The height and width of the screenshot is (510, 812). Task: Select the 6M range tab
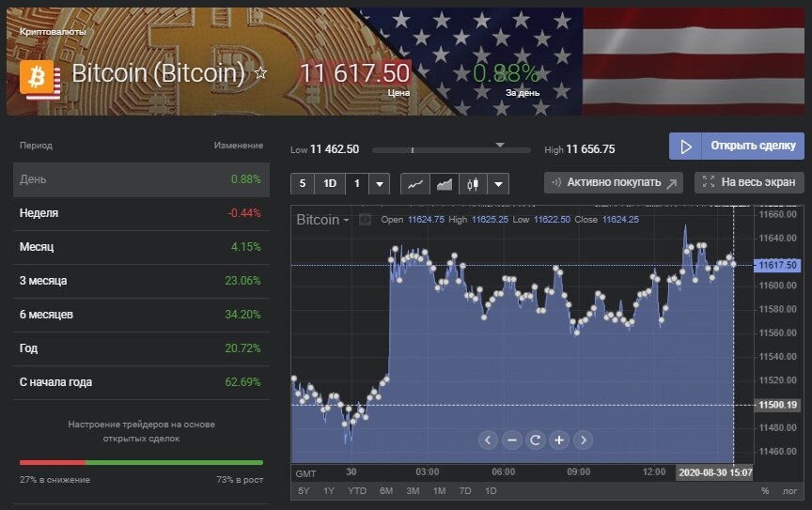[x=386, y=491]
